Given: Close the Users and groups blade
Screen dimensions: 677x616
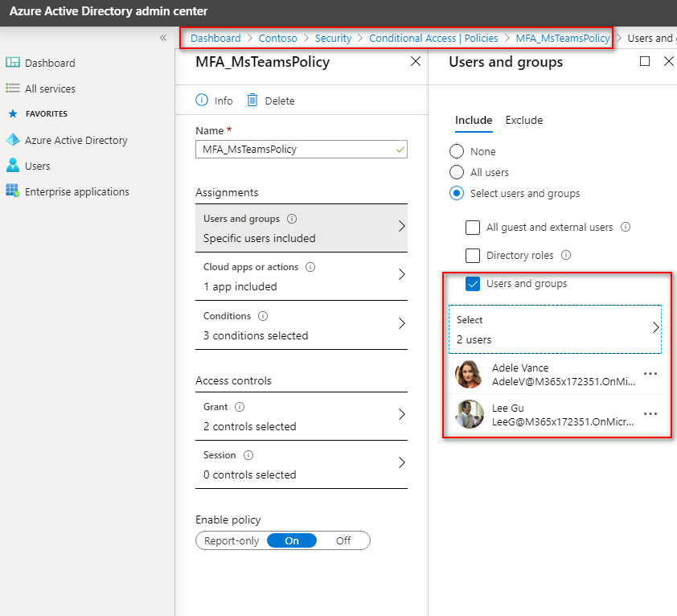Looking at the screenshot, I should (669, 61).
